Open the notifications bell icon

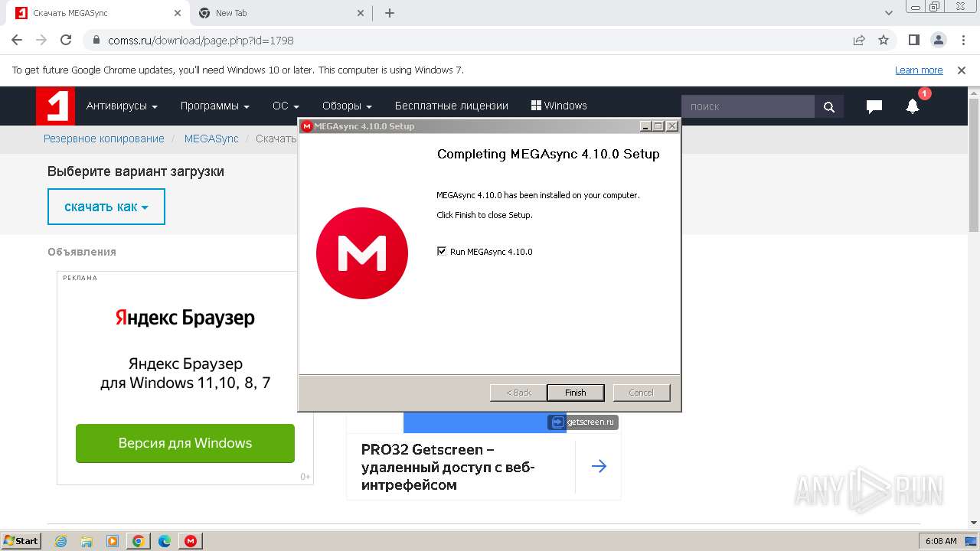[x=913, y=106]
